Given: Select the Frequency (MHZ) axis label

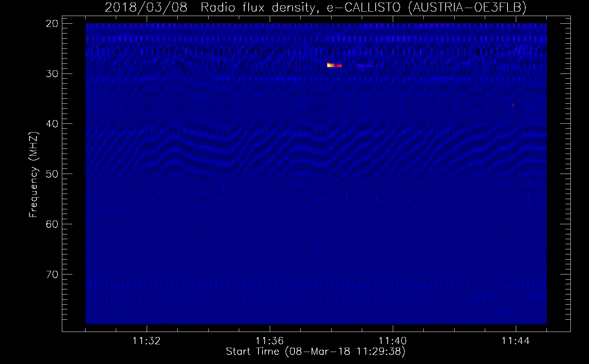Looking at the screenshot, I should pyautogui.click(x=34, y=174).
